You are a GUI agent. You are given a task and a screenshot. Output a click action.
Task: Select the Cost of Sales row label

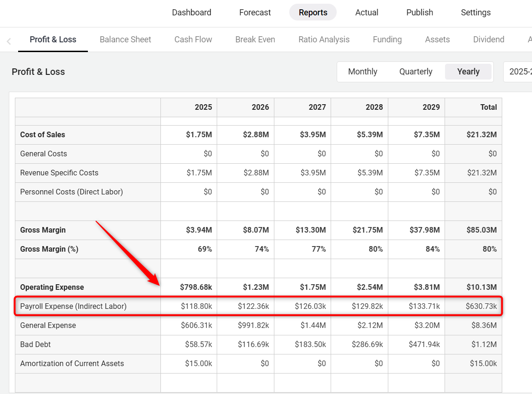click(42, 135)
